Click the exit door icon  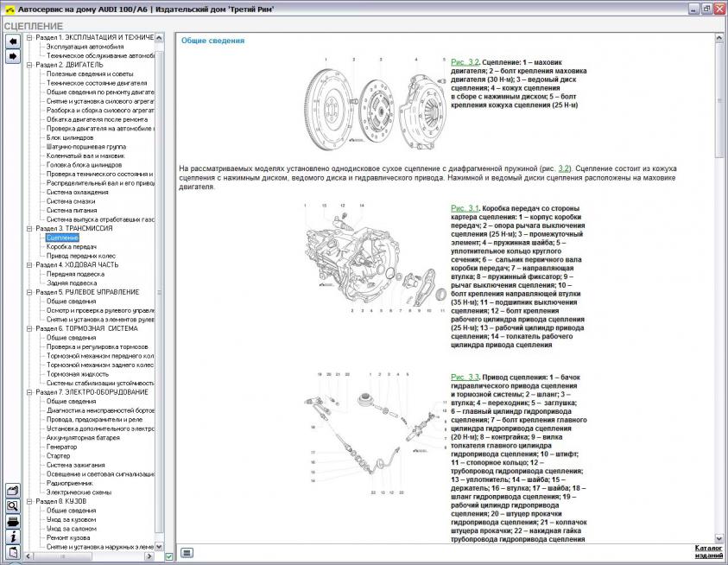pyautogui.click(x=13, y=552)
